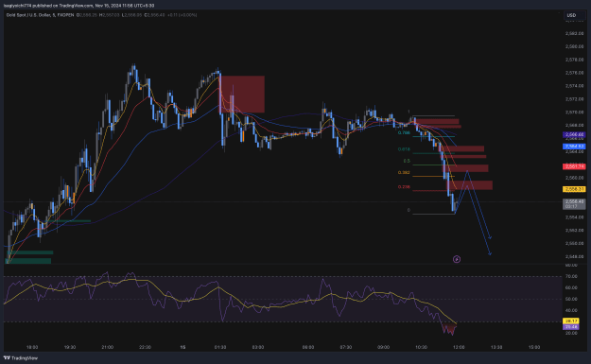Click the 2,574.00 price scale value
This screenshot has height=364, width=591.
[x=574, y=86]
